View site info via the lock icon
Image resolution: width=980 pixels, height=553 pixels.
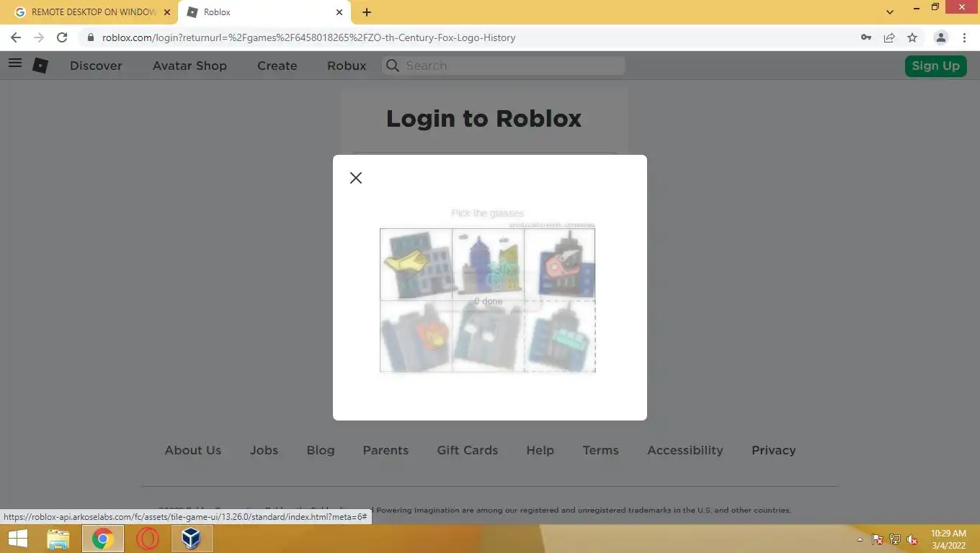coord(90,37)
